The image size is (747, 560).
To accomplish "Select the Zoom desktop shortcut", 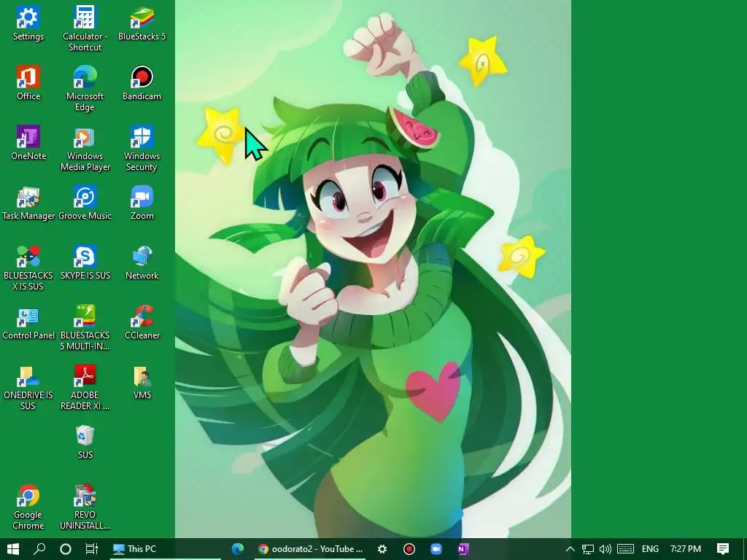I will pos(142,203).
